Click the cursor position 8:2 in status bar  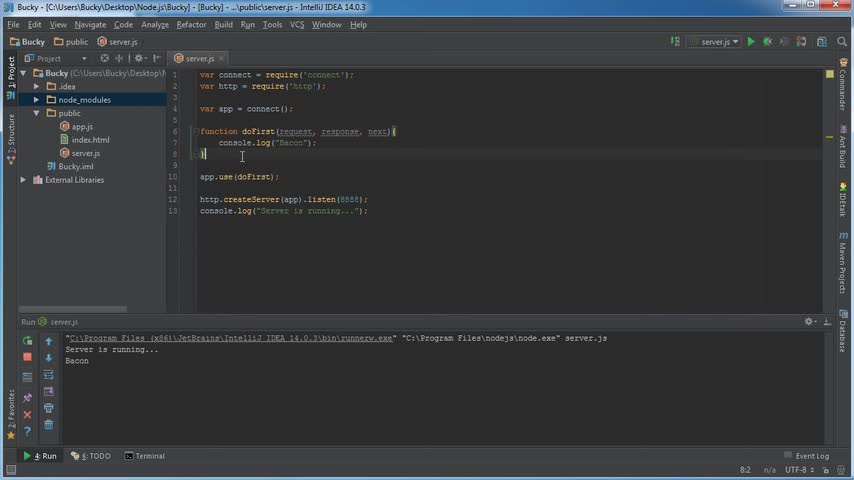pos(745,470)
